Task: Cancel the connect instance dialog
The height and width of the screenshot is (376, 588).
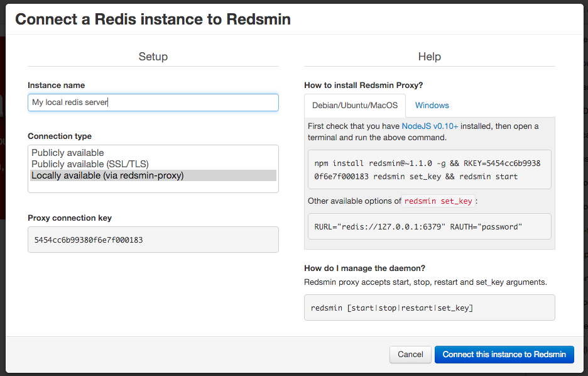Action: pyautogui.click(x=410, y=354)
